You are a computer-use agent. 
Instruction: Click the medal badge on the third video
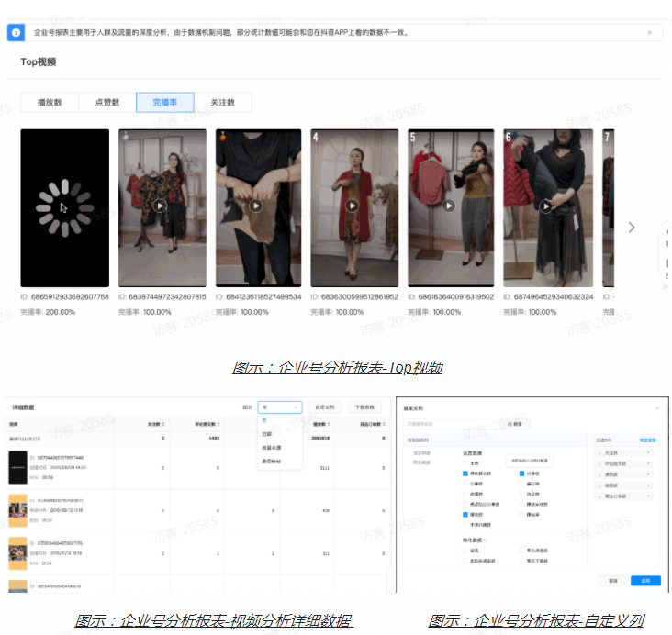pyautogui.click(x=222, y=136)
